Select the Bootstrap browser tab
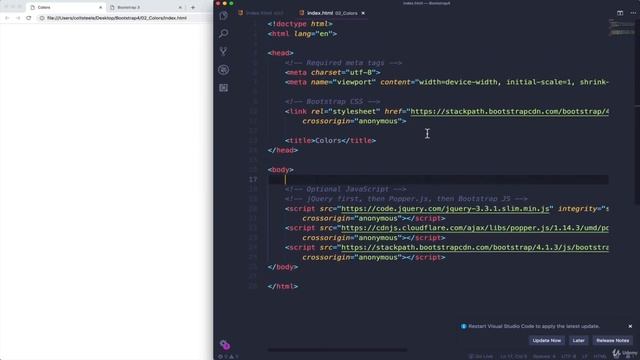Image resolution: width=640 pixels, height=360 pixels. pyautogui.click(x=146, y=7)
